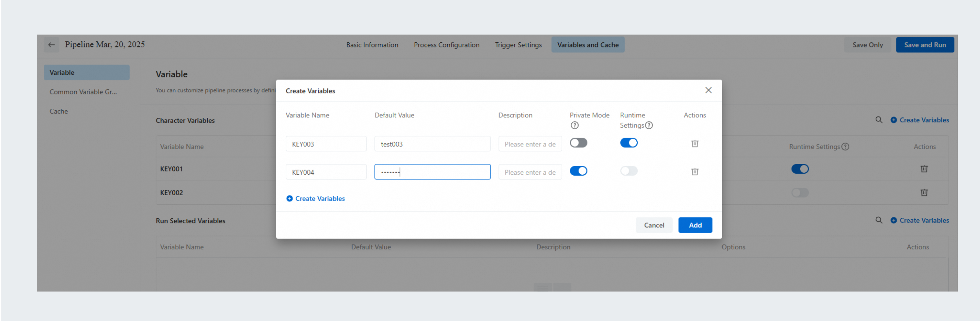Click the back arrow beside Pipeline title
Viewport: 980px width, 321px height.
[51, 45]
